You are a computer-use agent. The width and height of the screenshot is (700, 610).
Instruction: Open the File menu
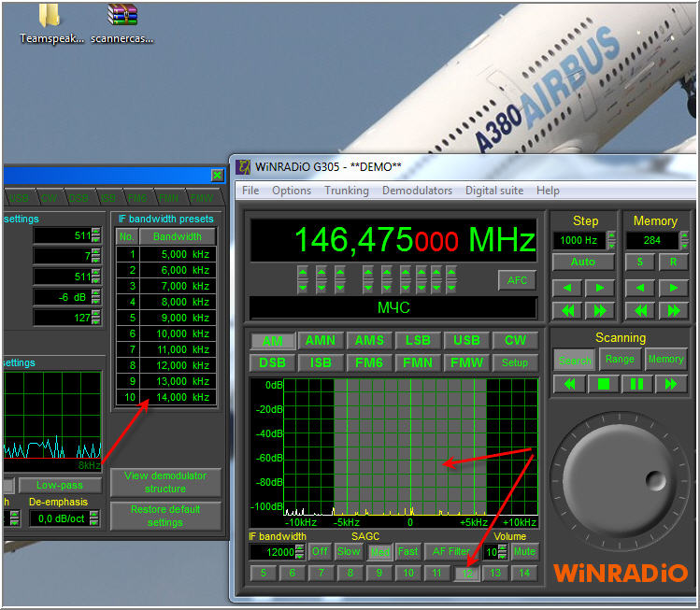pyautogui.click(x=250, y=191)
